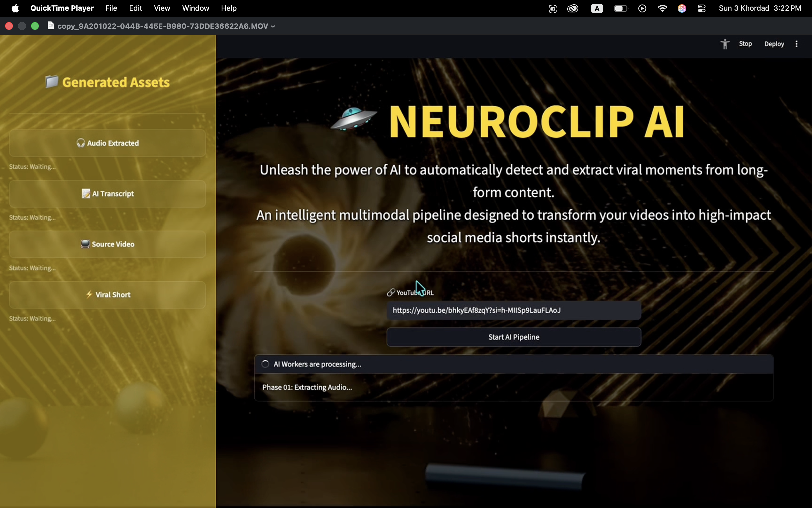Screen dimensions: 812x508
Task: Click the processing spinner icon
Action: point(265,364)
